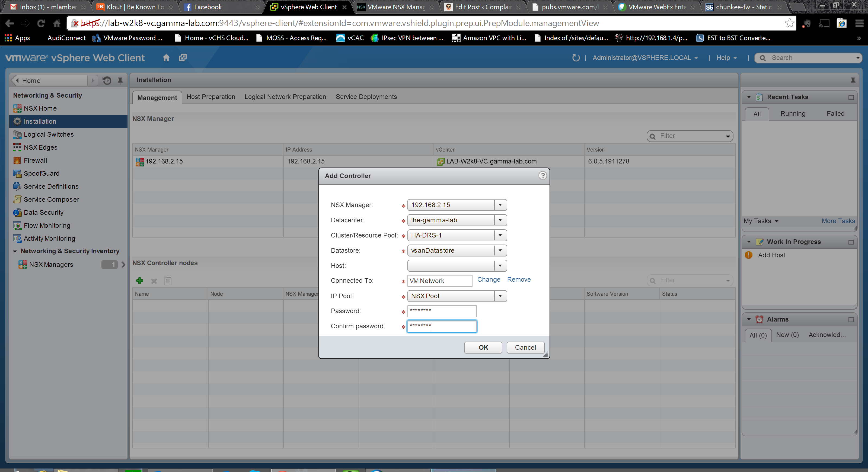
Task: Bookmark page with the star icon
Action: click(x=790, y=23)
